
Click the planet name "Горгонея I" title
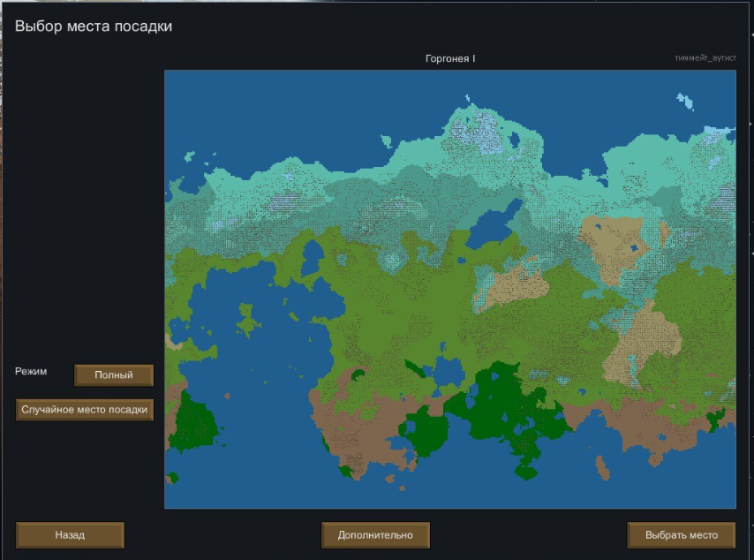pos(450,58)
